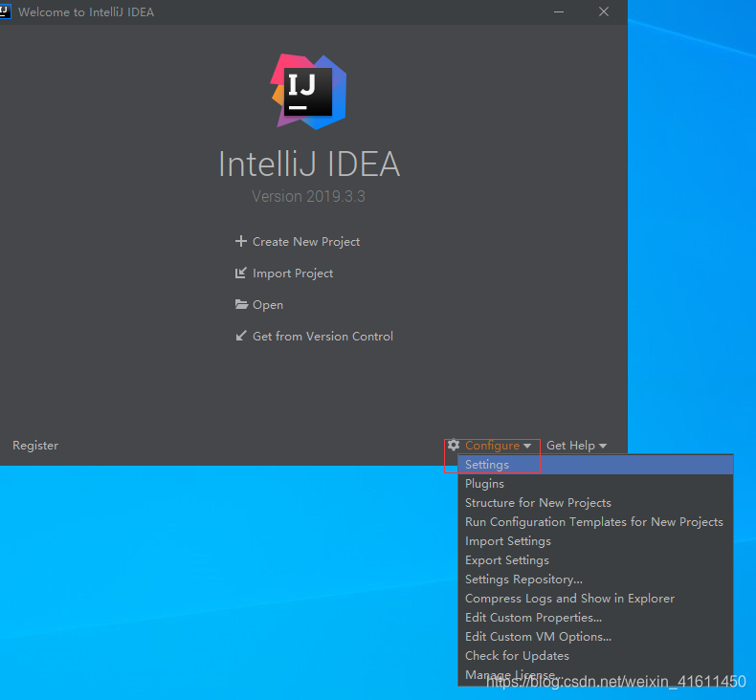The width and height of the screenshot is (756, 700).
Task: Click the folder icon beside Open
Action: 241,304
